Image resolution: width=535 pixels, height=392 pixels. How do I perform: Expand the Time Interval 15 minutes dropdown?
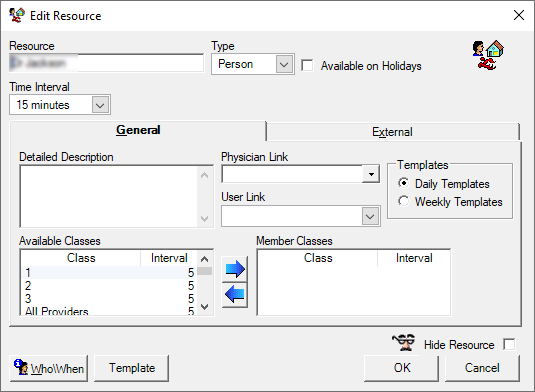(60, 105)
